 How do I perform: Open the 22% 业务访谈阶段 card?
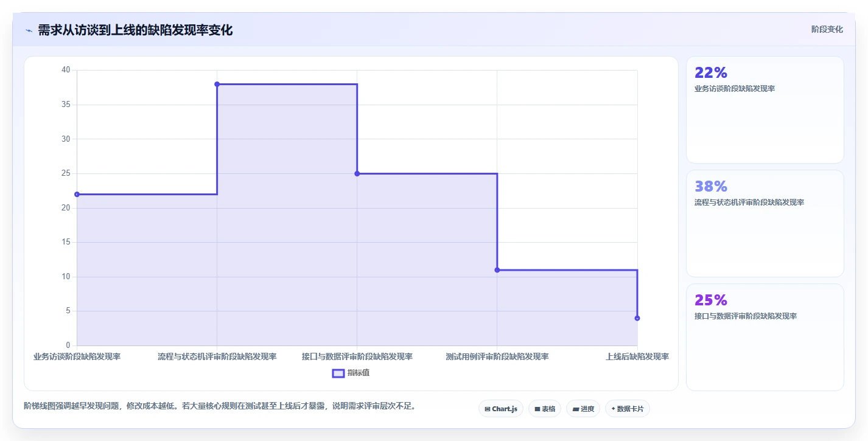pos(765,109)
